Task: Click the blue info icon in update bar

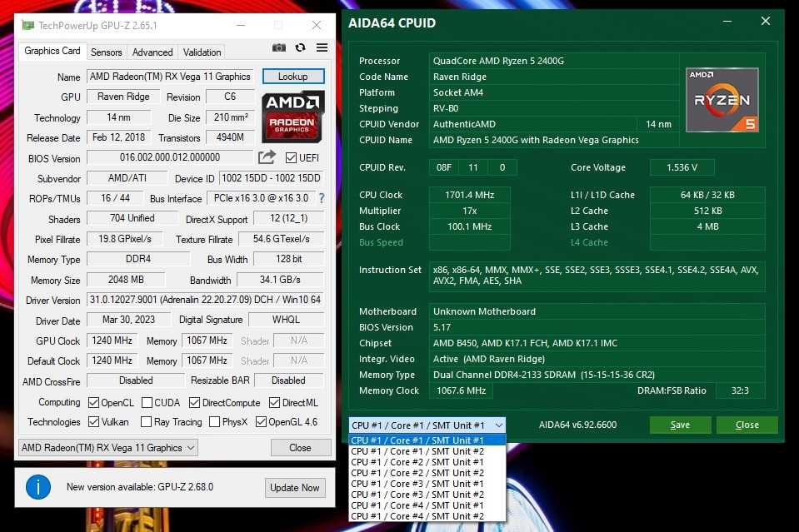Action: pos(38,487)
